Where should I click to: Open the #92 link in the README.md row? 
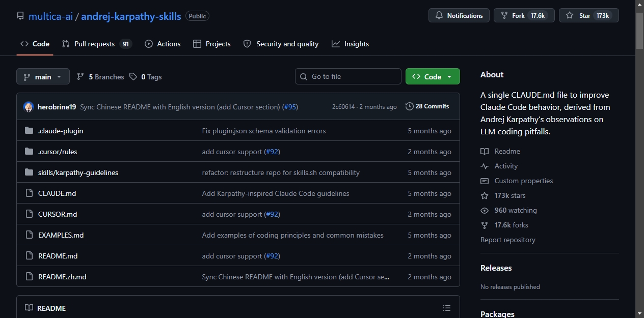point(272,256)
